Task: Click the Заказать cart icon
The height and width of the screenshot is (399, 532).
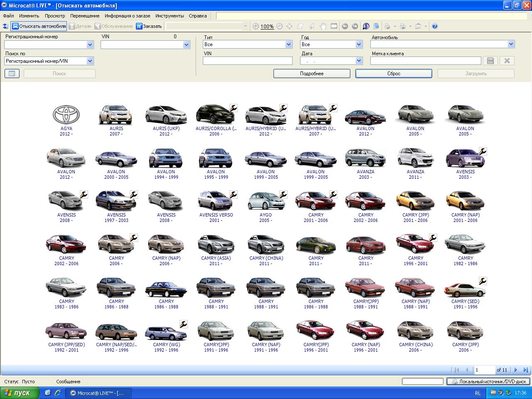Action: tap(139, 26)
